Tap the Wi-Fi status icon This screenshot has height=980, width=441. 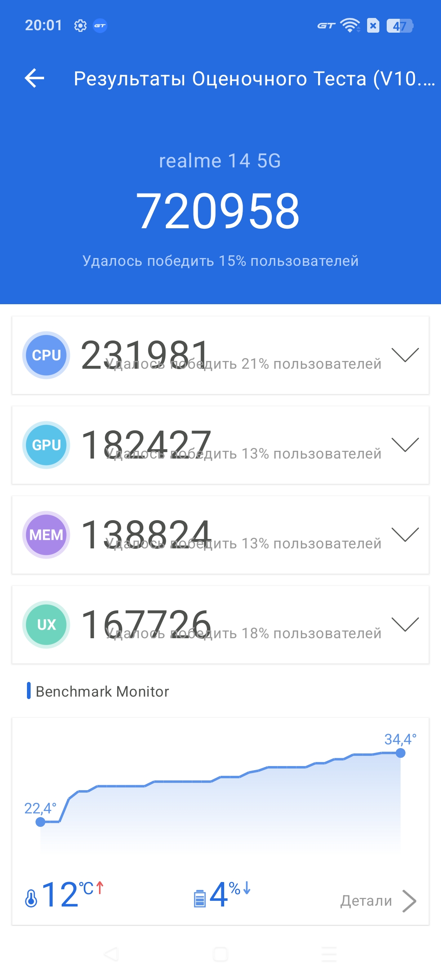(x=350, y=25)
